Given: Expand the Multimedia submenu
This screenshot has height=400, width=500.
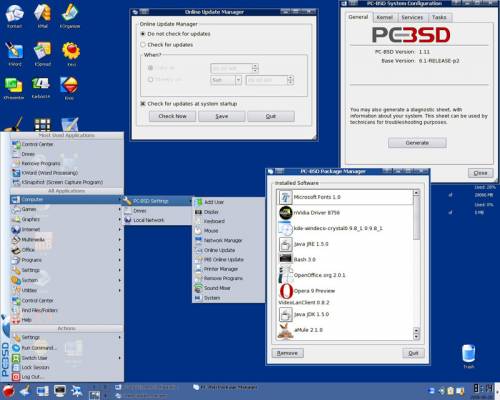Looking at the screenshot, I should click(x=66, y=240).
